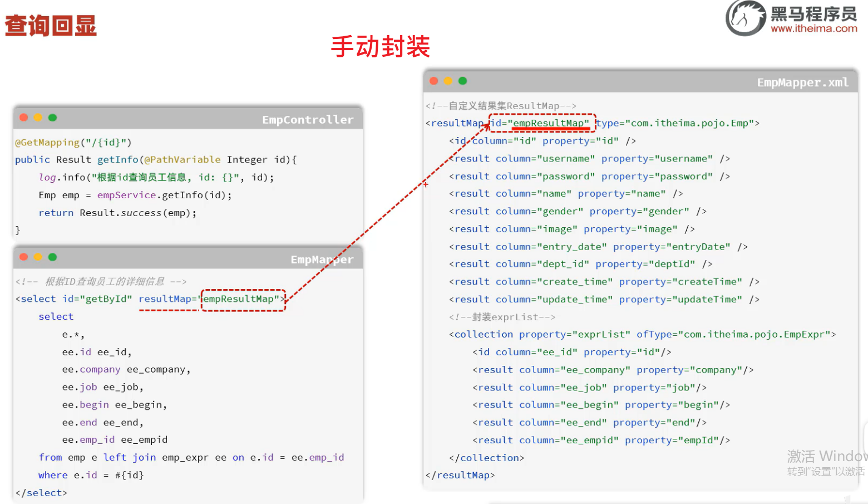This screenshot has width=868, height=504.
Task: Click the closing </select> tag
Action: tap(41, 493)
